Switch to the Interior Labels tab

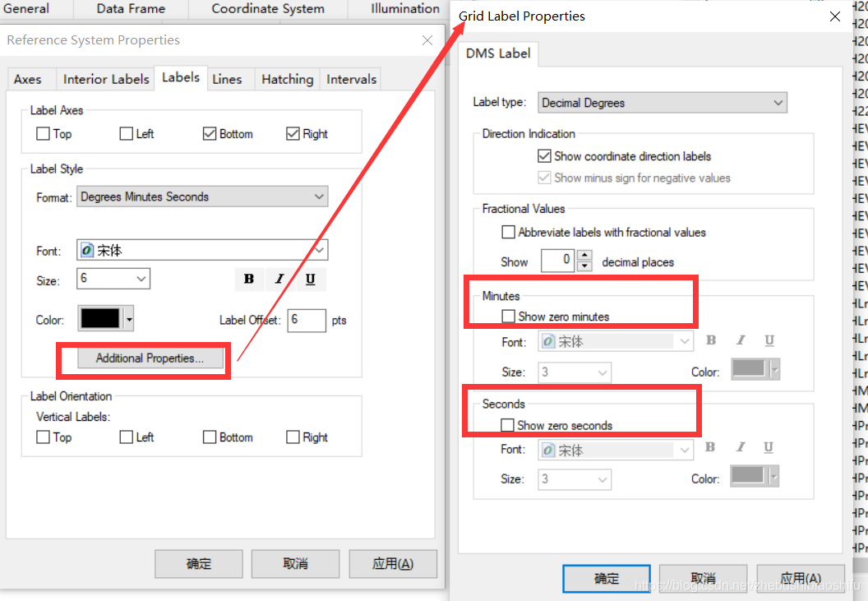106,79
